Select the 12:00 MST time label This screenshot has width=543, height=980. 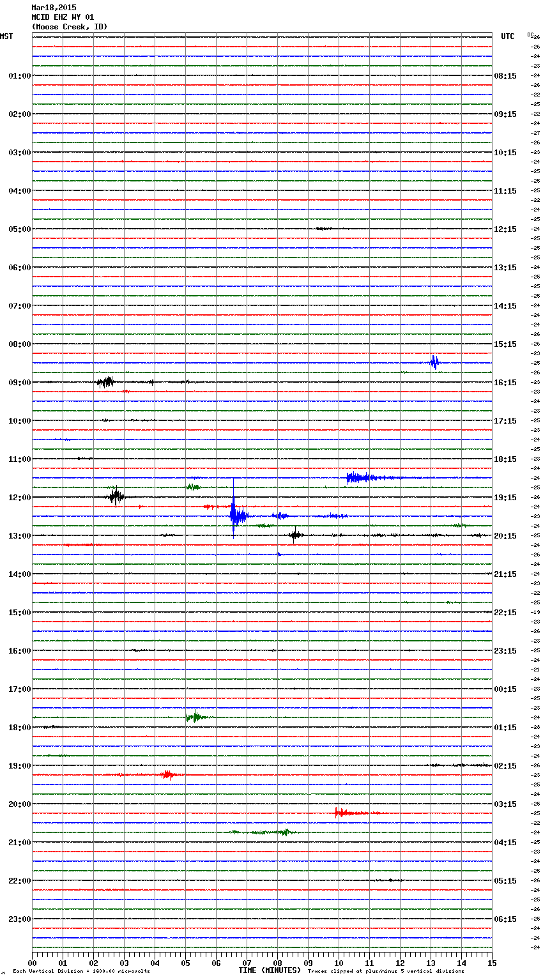(19, 497)
